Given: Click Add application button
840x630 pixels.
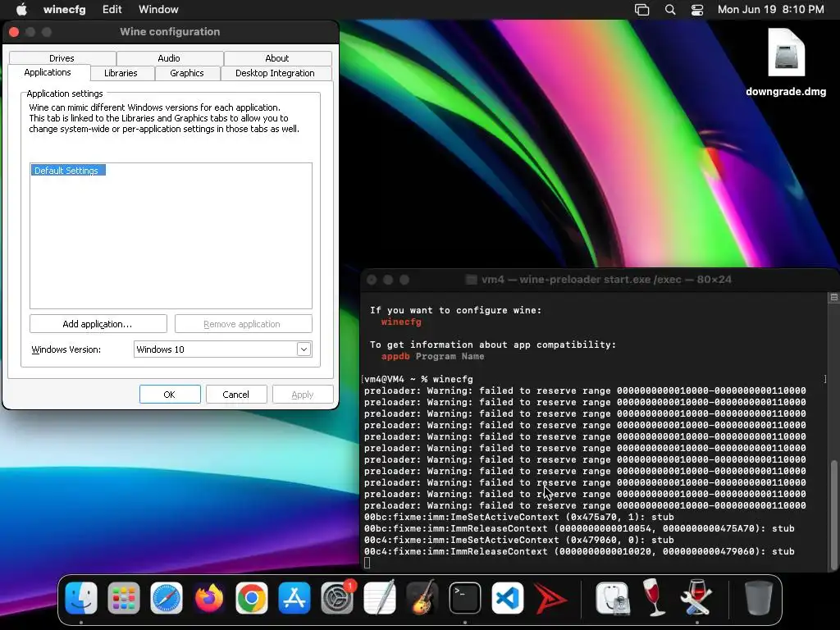Looking at the screenshot, I should click(98, 324).
